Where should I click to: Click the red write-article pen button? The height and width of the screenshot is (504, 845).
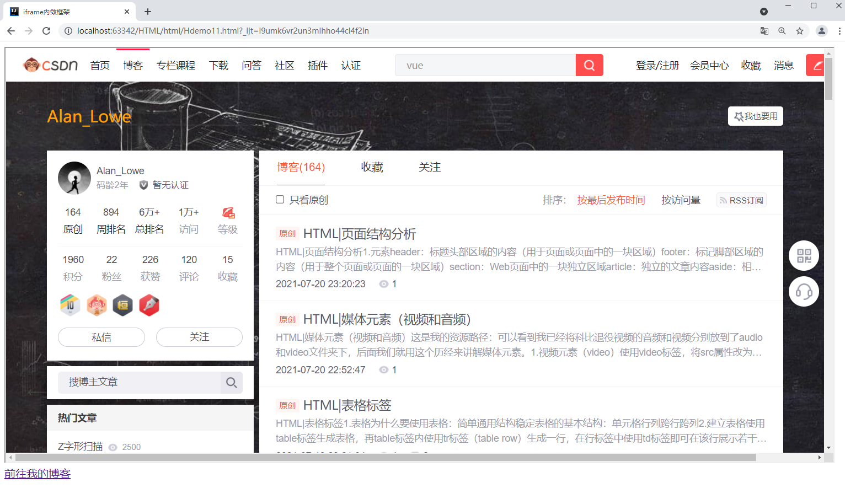[815, 65]
